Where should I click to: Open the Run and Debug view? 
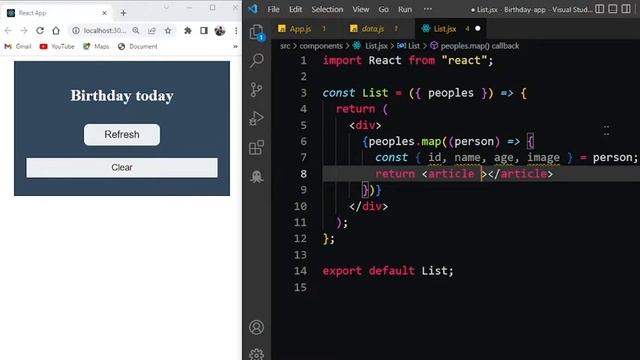[256, 118]
